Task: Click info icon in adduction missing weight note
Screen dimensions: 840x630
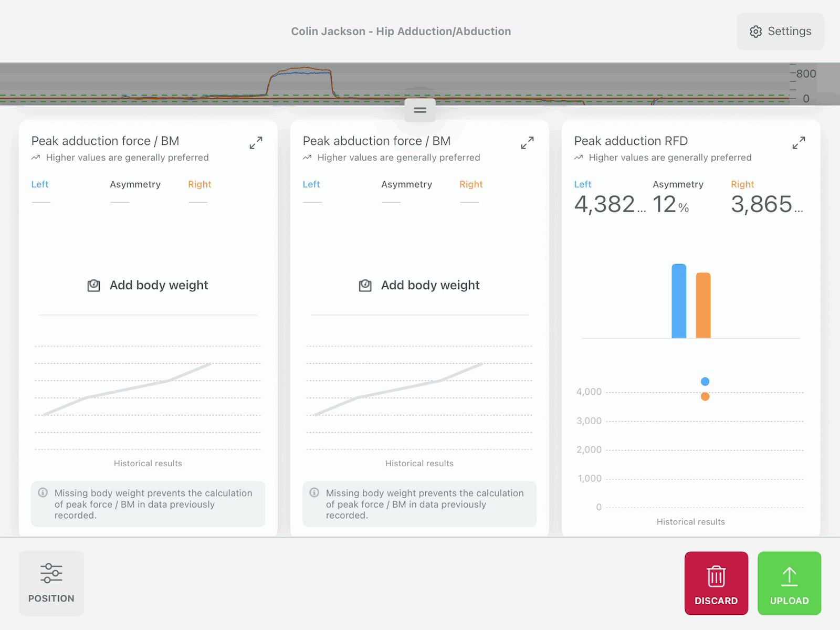Action: point(43,492)
